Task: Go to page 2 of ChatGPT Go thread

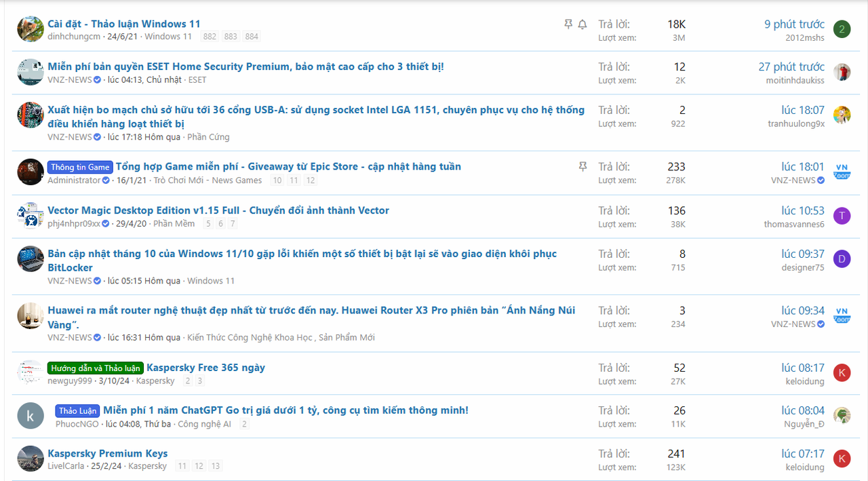Action: 244,424
